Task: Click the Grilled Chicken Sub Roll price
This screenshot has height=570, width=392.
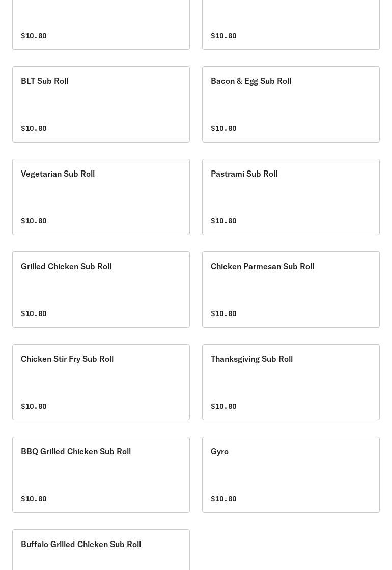Action: (x=34, y=313)
